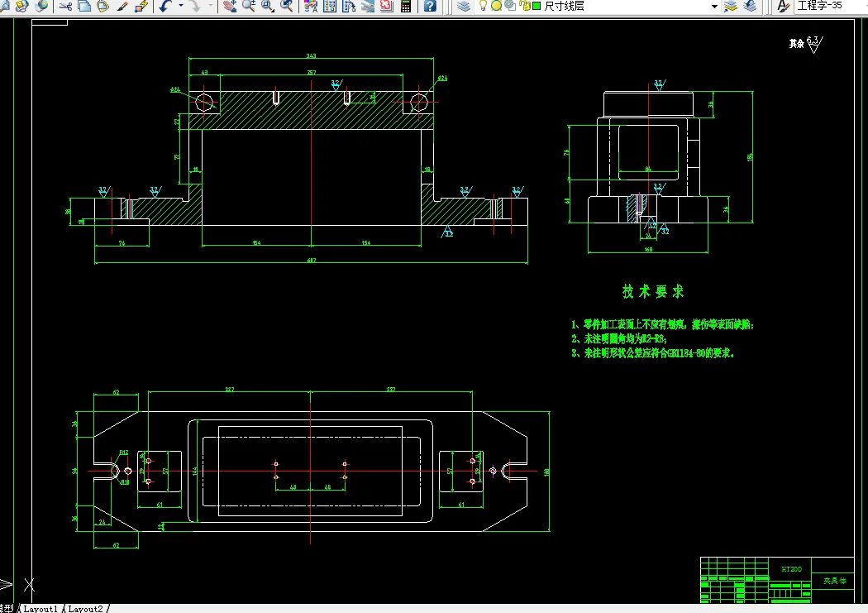Click the Layer Previous icon
The width and height of the screenshot is (868, 613).
click(750, 6)
